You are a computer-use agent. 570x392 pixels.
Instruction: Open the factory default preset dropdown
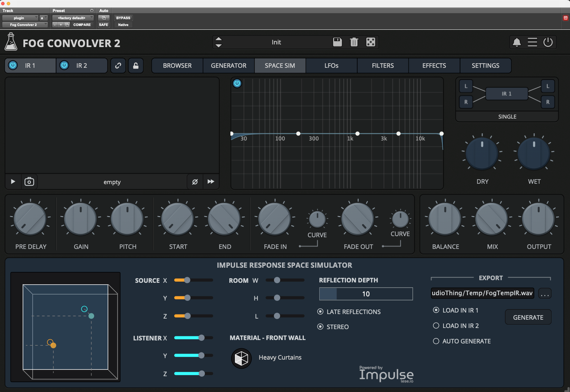(73, 18)
